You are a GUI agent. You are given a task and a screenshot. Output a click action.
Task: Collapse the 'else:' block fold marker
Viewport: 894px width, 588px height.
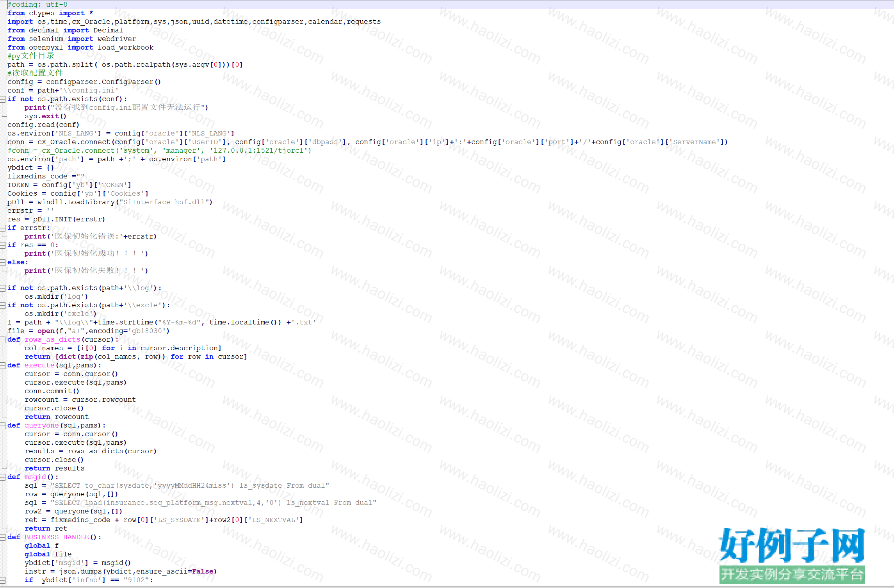[x=2, y=262]
